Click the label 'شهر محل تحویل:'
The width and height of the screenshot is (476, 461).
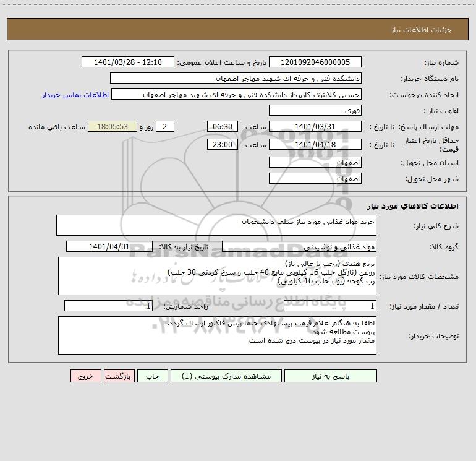[431, 179]
